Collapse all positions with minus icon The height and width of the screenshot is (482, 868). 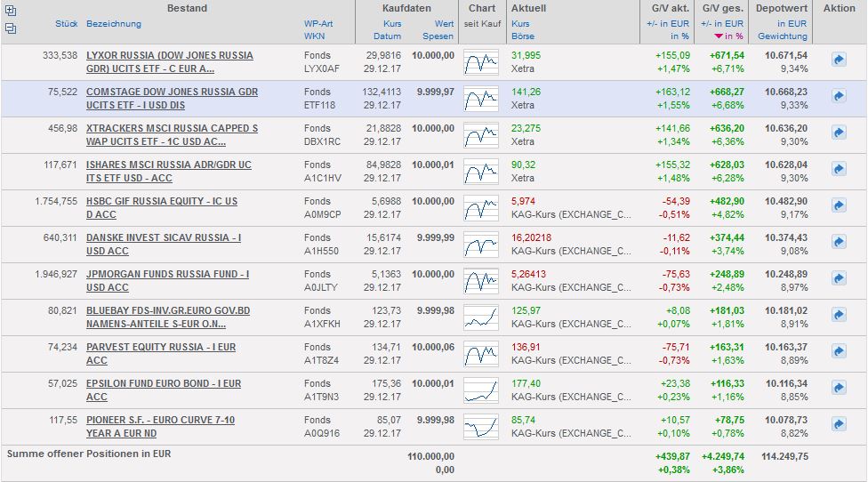[x=11, y=28]
